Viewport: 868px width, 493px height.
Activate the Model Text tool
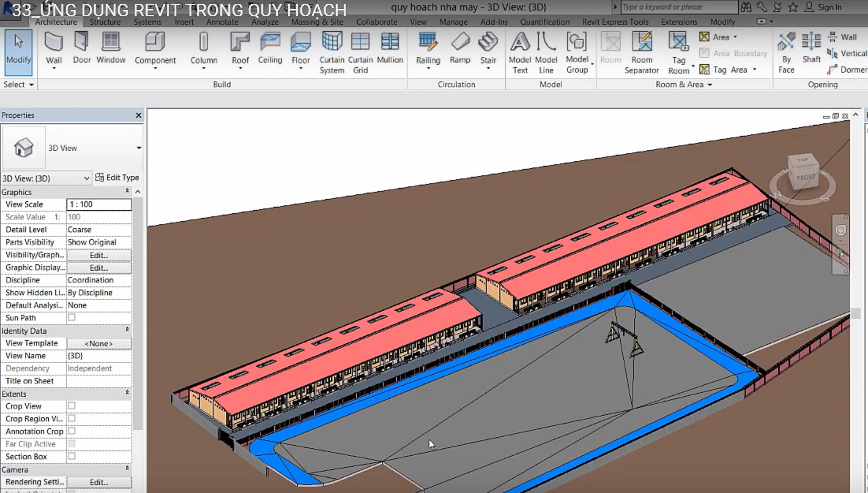coord(520,52)
